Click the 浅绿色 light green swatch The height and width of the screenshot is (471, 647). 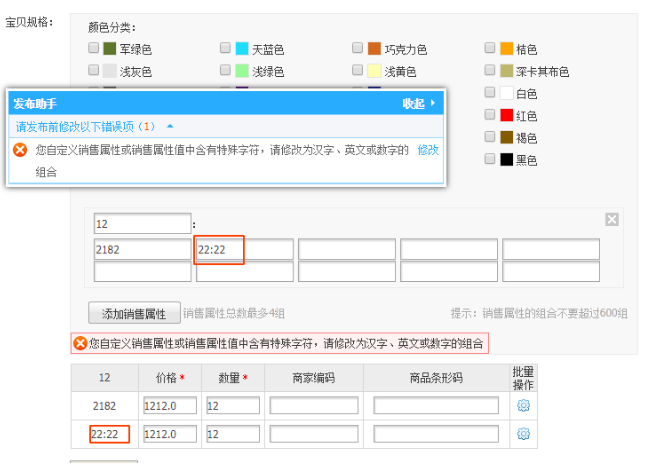tap(242, 71)
